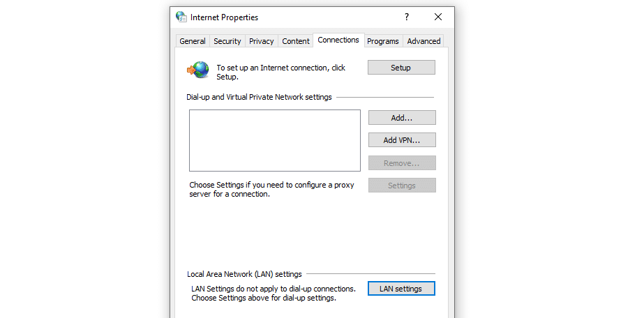Image resolution: width=644 pixels, height=318 pixels.
Task: Open the Security tab
Action: 227,41
